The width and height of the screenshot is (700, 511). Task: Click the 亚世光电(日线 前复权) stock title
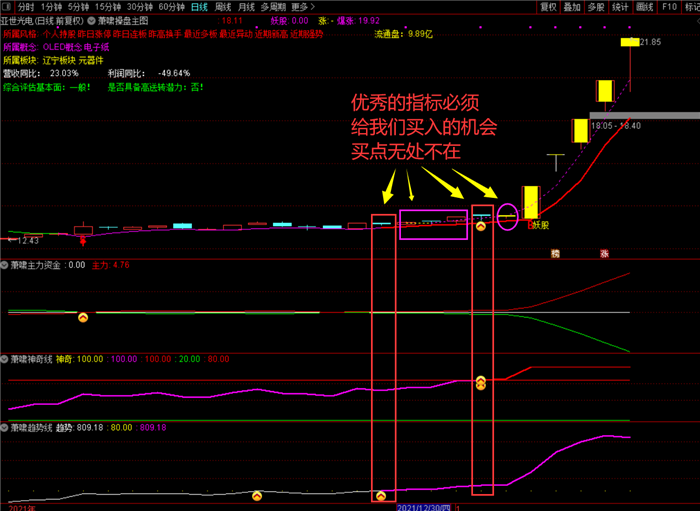click(x=42, y=21)
